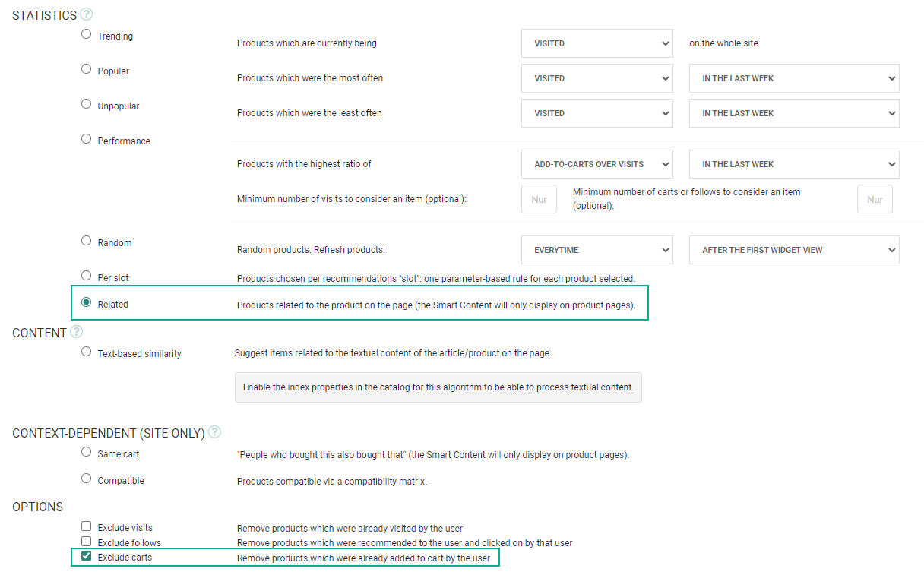This screenshot has width=924, height=572.
Task: Expand ADD-TO-CARTS OVER VISITS dropdown
Action: pyautogui.click(x=596, y=164)
